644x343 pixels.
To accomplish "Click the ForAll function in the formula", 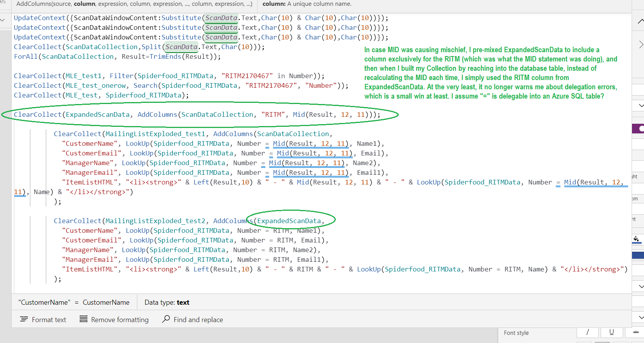I will (x=26, y=56).
